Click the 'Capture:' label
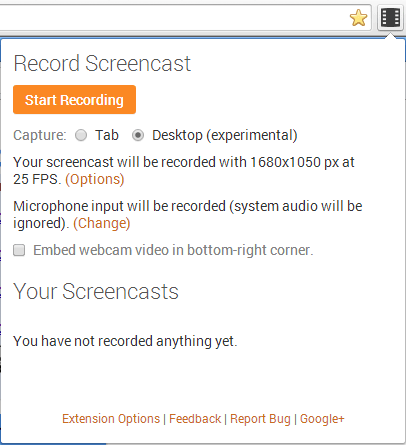The height and width of the screenshot is (445, 406). pyautogui.click(x=40, y=136)
